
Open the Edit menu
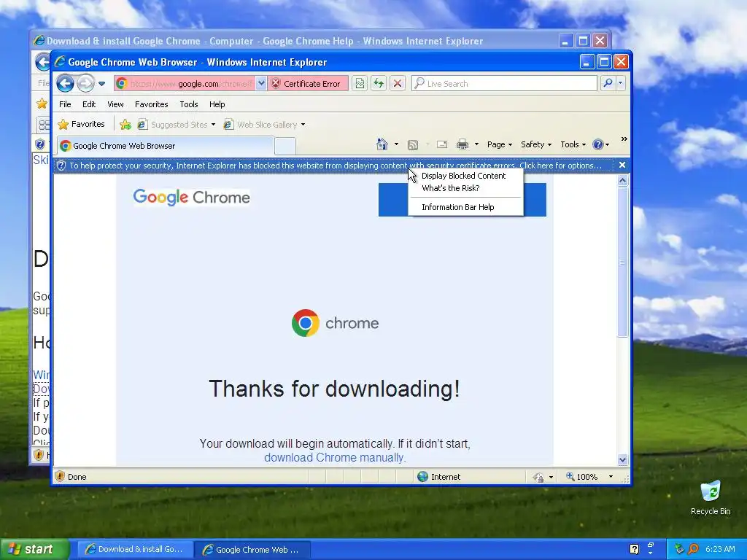coord(89,104)
